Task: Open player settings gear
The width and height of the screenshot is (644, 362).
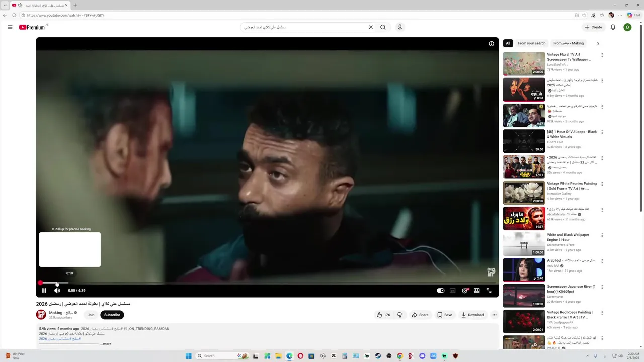Action: tap(465, 290)
